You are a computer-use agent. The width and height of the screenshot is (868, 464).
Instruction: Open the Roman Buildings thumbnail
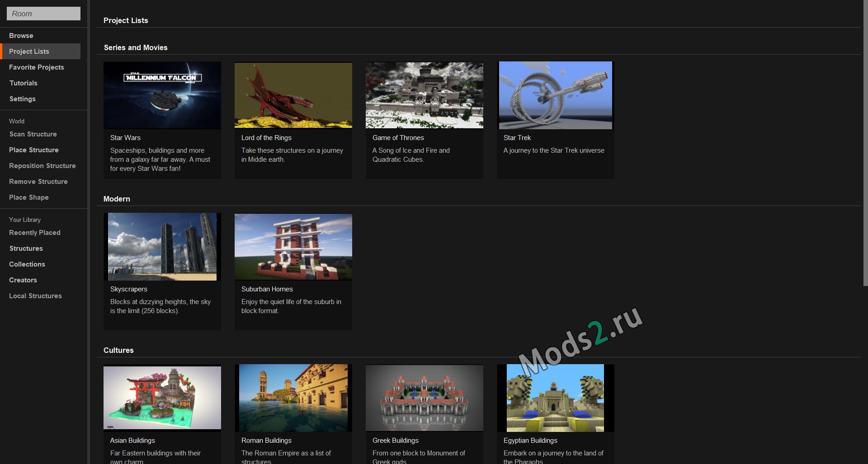click(x=293, y=398)
